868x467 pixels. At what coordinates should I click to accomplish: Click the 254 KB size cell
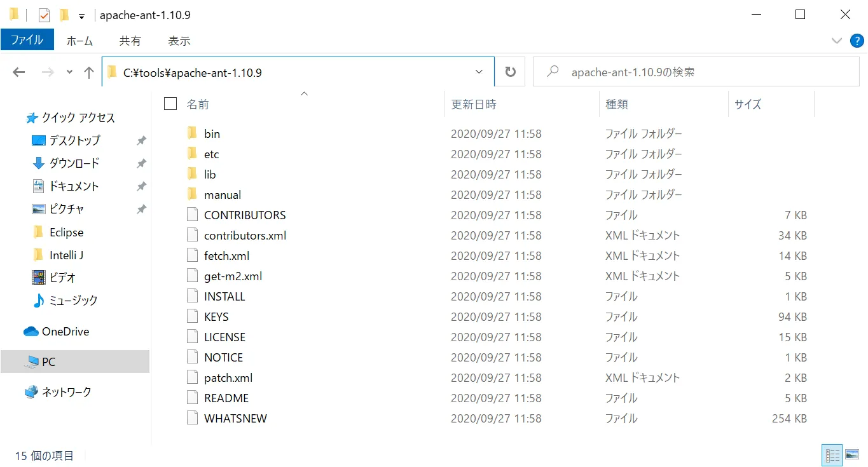tap(789, 418)
